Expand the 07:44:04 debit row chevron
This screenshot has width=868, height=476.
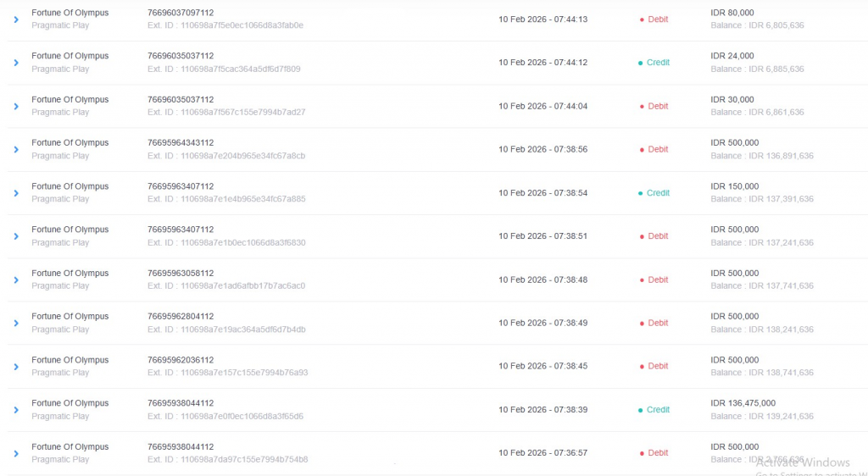pyautogui.click(x=16, y=106)
